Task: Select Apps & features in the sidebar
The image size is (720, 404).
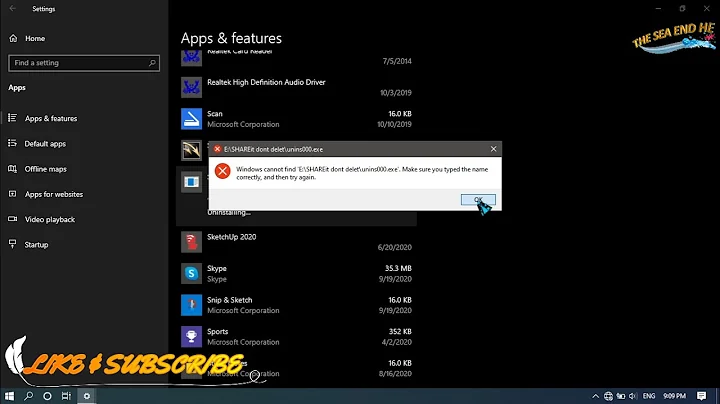Action: click(x=51, y=118)
